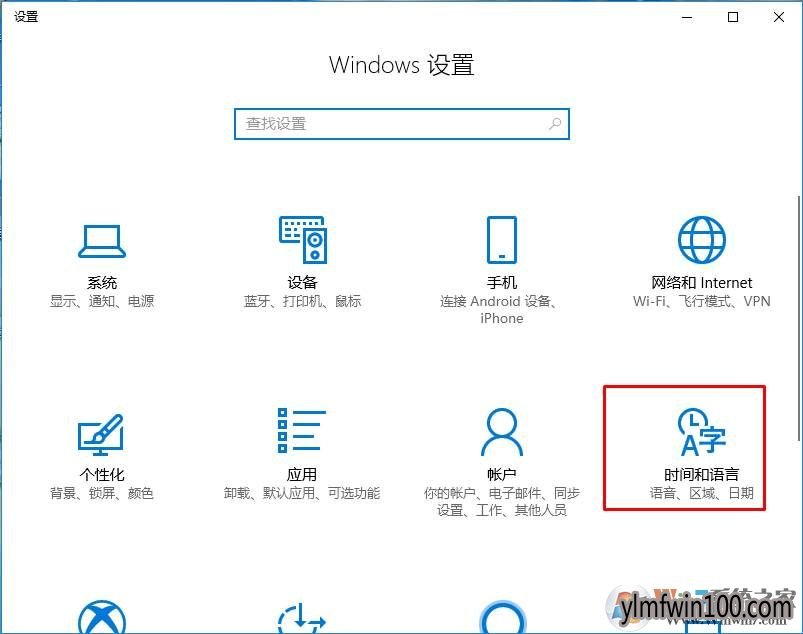Click the 设备 category title
Viewport: 803px width, 634px height.
[x=302, y=282]
